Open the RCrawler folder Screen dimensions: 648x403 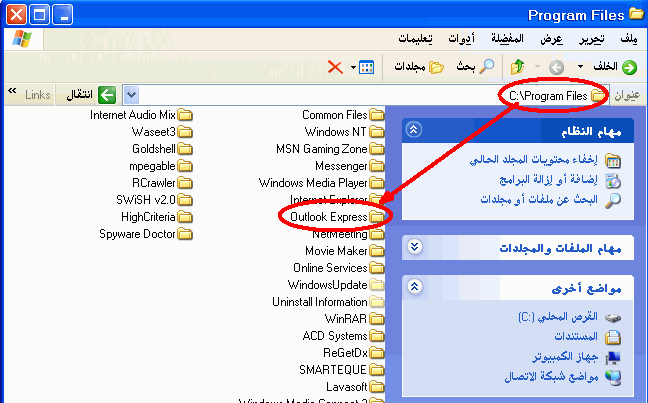point(162,183)
